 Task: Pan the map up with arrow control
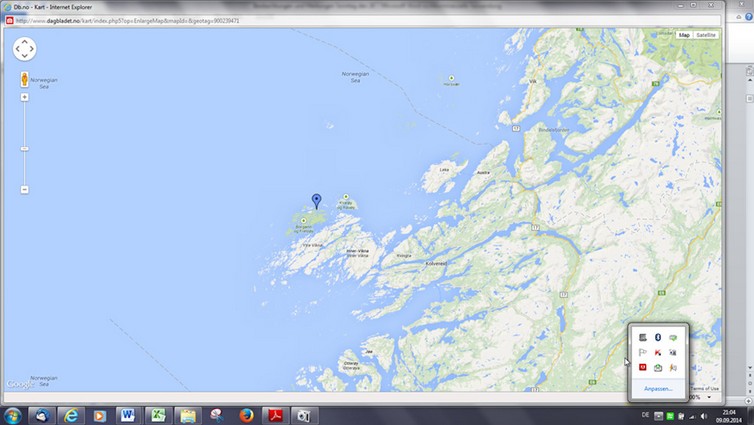[25, 40]
